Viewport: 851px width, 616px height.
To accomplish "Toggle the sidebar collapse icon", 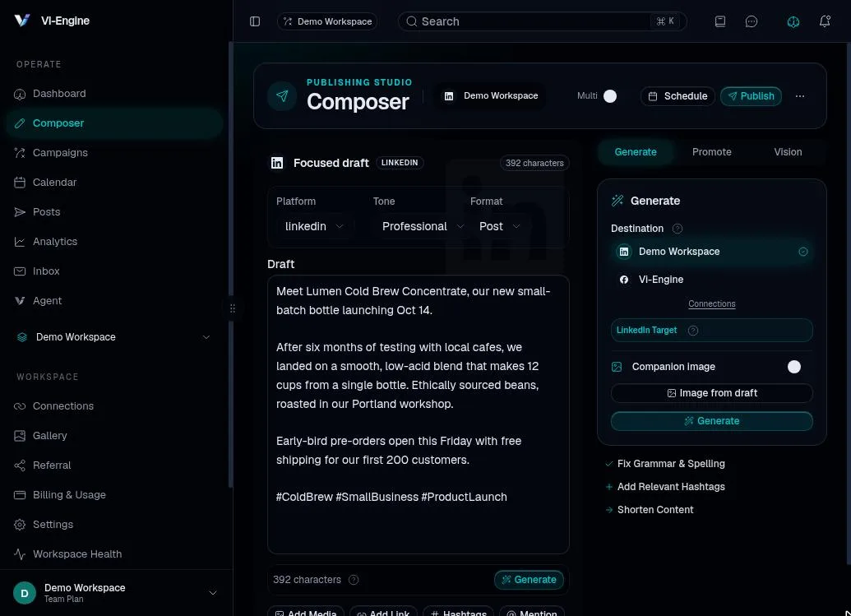I will 255,21.
